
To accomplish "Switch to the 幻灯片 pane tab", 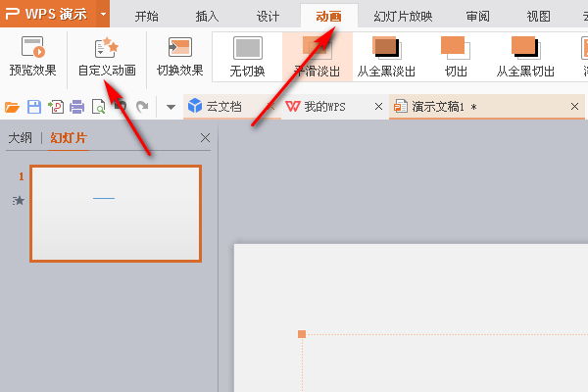I will point(69,138).
